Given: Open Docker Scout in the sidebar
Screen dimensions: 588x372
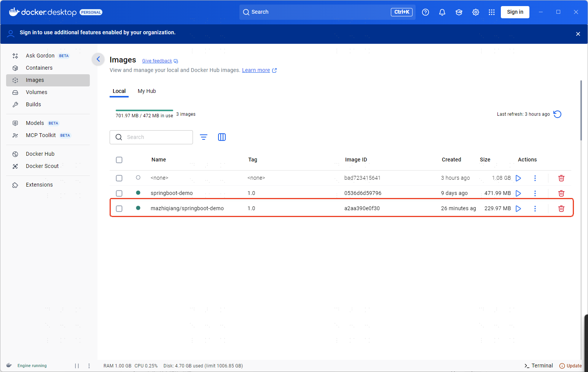Looking at the screenshot, I should (48, 166).
